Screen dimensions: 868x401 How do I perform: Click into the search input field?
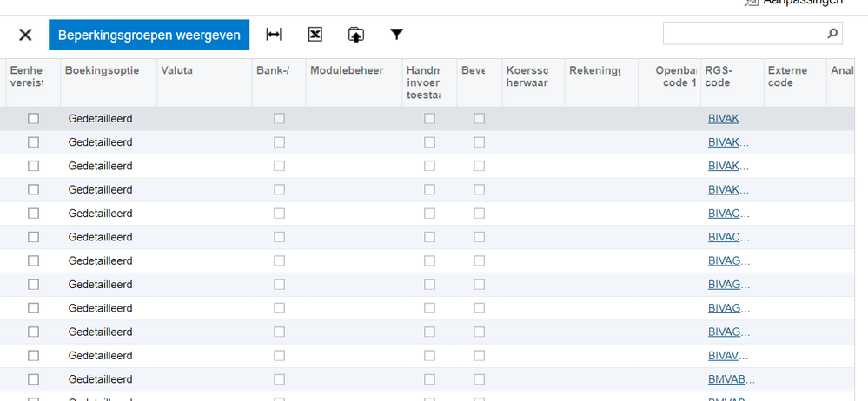tap(745, 34)
